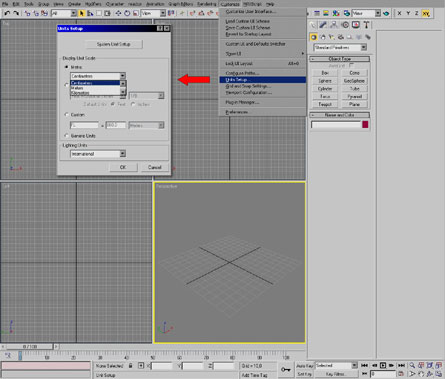Open the Modifiers menu

click(93, 4)
